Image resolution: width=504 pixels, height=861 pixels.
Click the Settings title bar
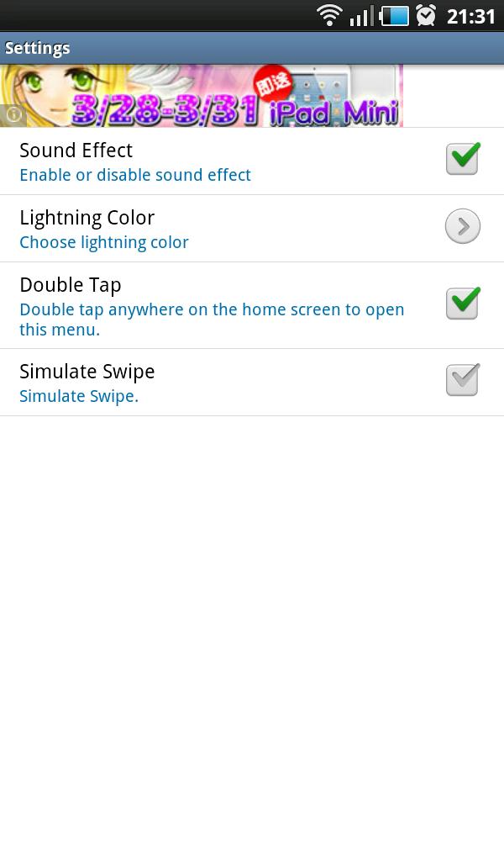[x=38, y=48]
